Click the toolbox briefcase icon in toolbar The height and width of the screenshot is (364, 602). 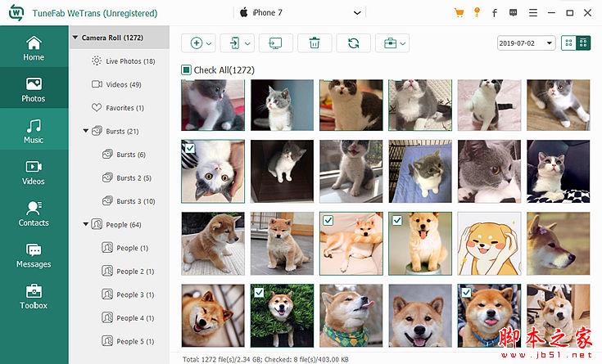tap(390, 43)
